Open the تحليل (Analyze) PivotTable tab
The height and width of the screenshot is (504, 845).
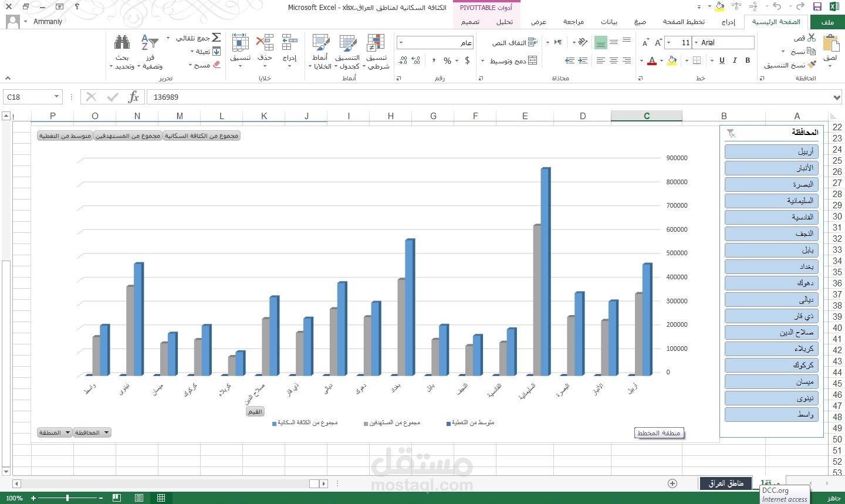coord(505,22)
